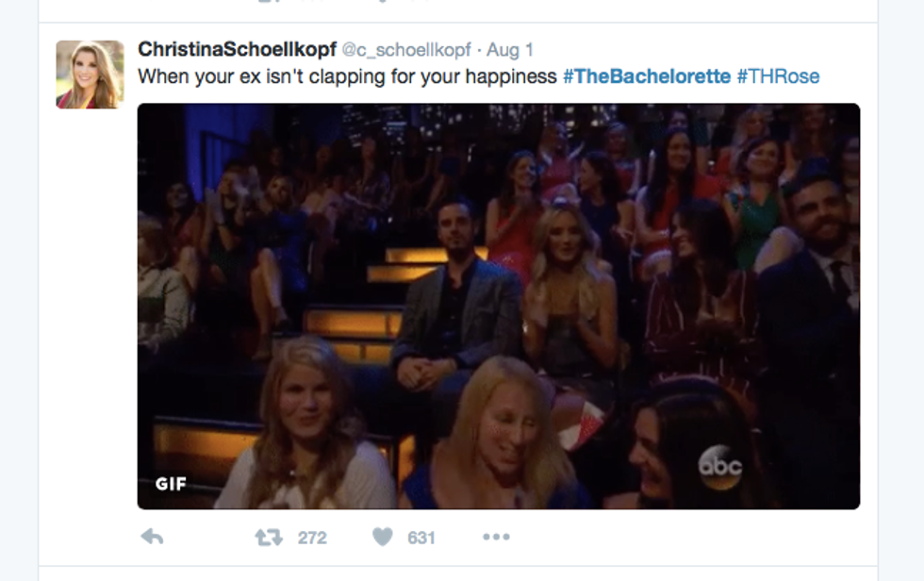Image resolution: width=924 pixels, height=581 pixels.
Task: Open the #TheBachelorette hashtag
Action: point(647,76)
